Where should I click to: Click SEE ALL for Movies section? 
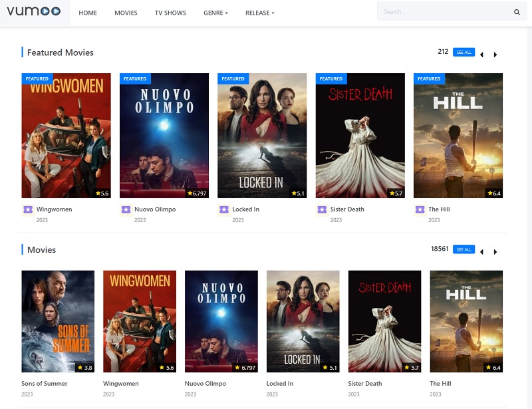(464, 249)
